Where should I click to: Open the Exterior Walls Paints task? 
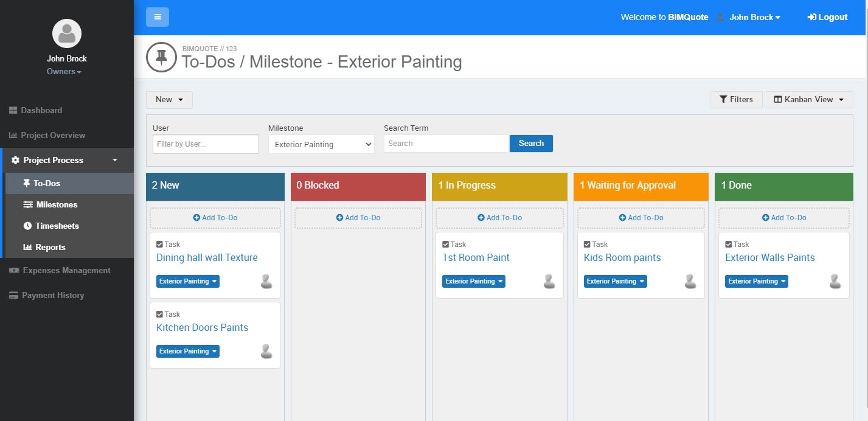tap(770, 258)
